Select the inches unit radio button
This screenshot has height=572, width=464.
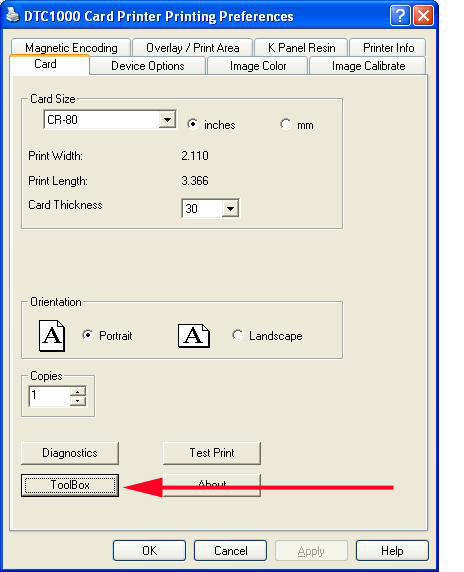pyautogui.click(x=193, y=124)
